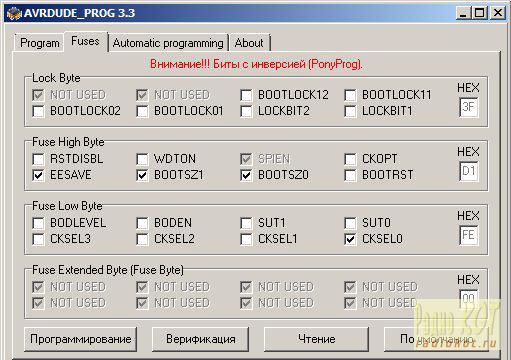Click the red Внимание!!! warning text
This screenshot has width=511, height=360.
pos(256,64)
